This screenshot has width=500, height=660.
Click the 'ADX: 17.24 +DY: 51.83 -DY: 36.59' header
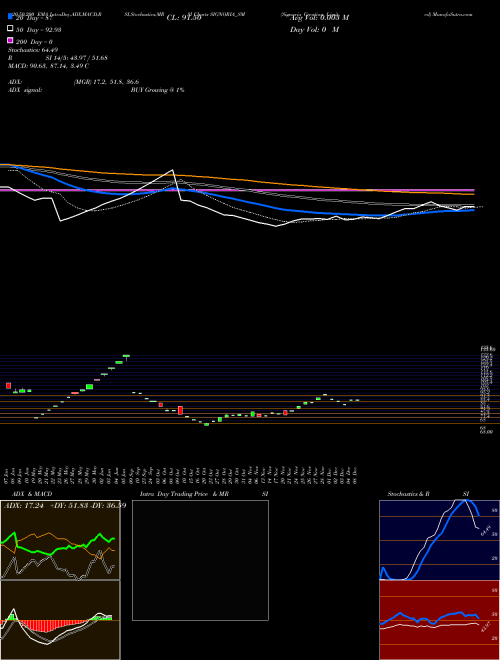click(x=64, y=505)
